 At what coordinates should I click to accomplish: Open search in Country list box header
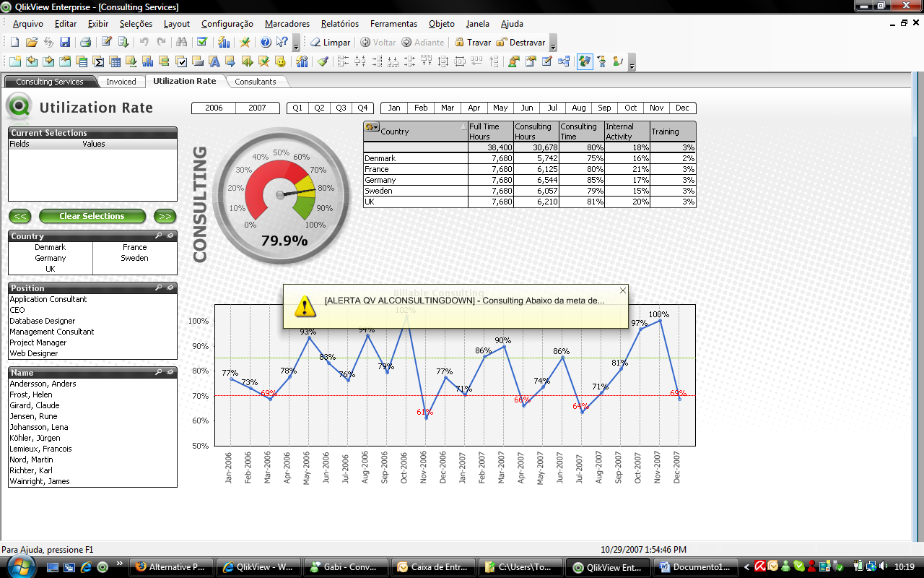tap(158, 236)
